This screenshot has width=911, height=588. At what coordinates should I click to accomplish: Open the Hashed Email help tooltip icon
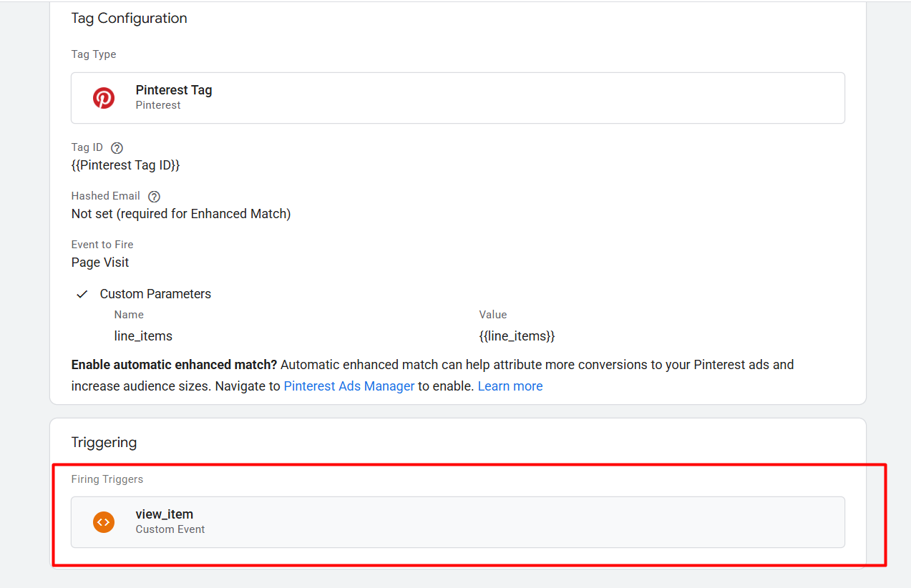tap(154, 197)
